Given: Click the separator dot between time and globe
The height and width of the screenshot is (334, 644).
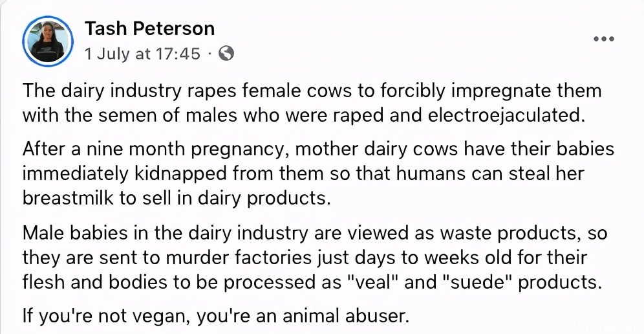Looking at the screenshot, I should pos(209,54).
